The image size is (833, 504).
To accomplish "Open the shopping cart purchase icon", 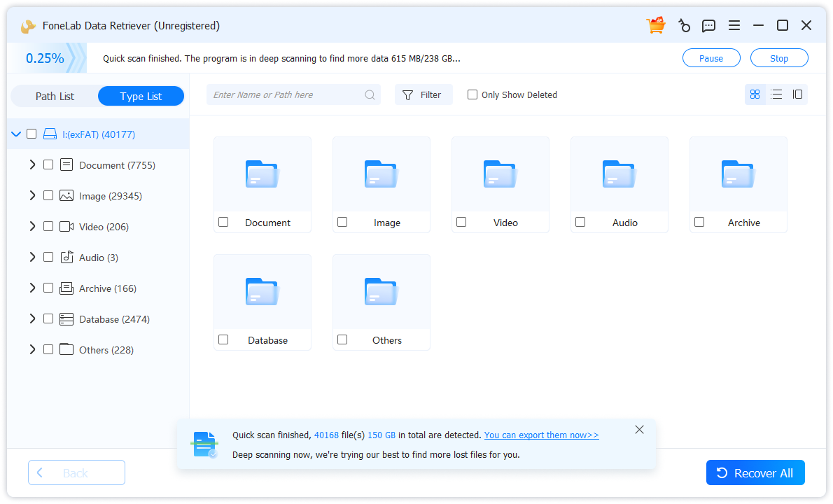I will click(x=655, y=24).
